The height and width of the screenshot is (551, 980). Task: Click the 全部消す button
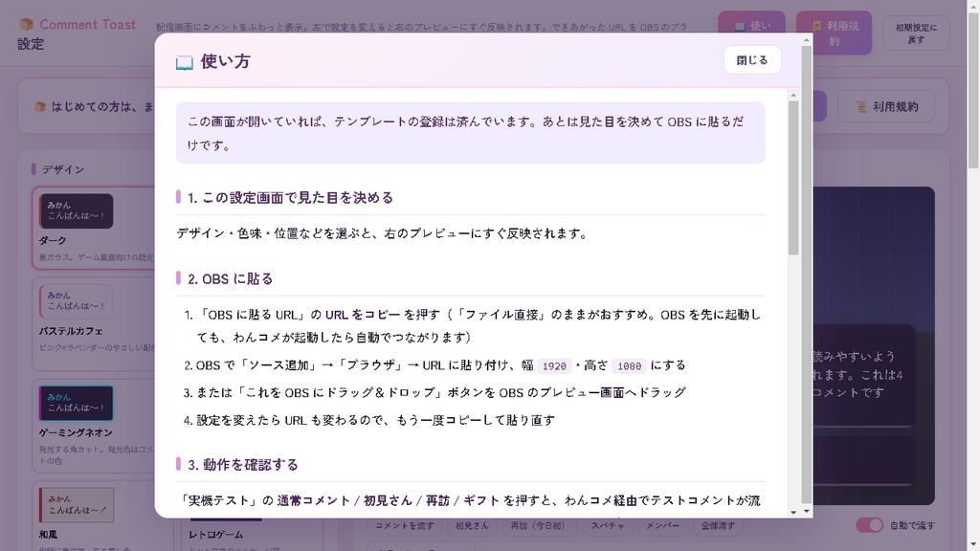click(718, 526)
